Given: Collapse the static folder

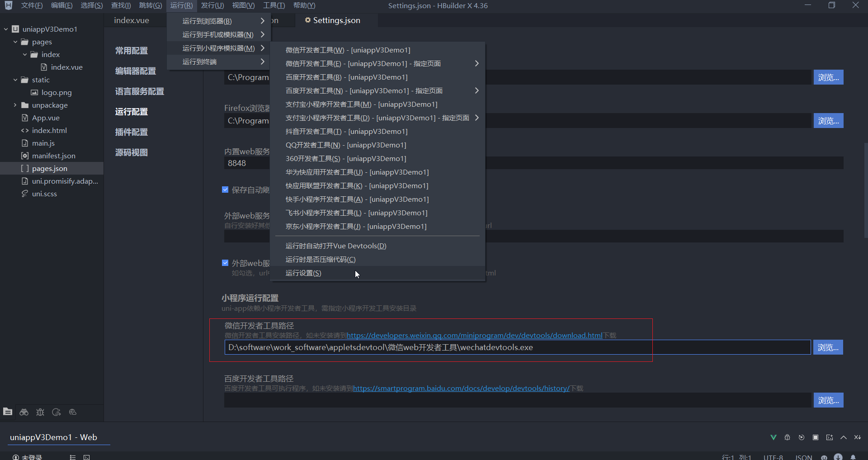Looking at the screenshot, I should (x=15, y=80).
